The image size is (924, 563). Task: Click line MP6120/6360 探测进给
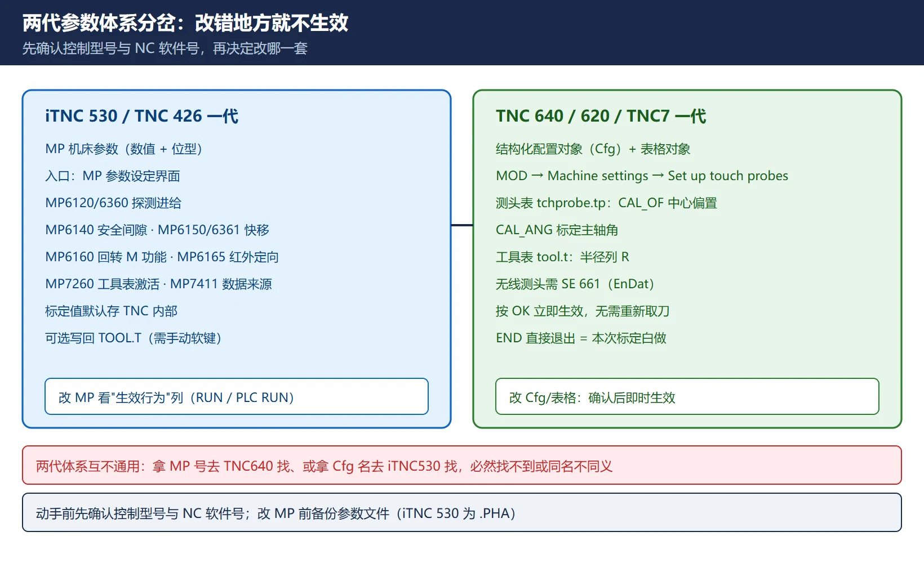pos(113,203)
